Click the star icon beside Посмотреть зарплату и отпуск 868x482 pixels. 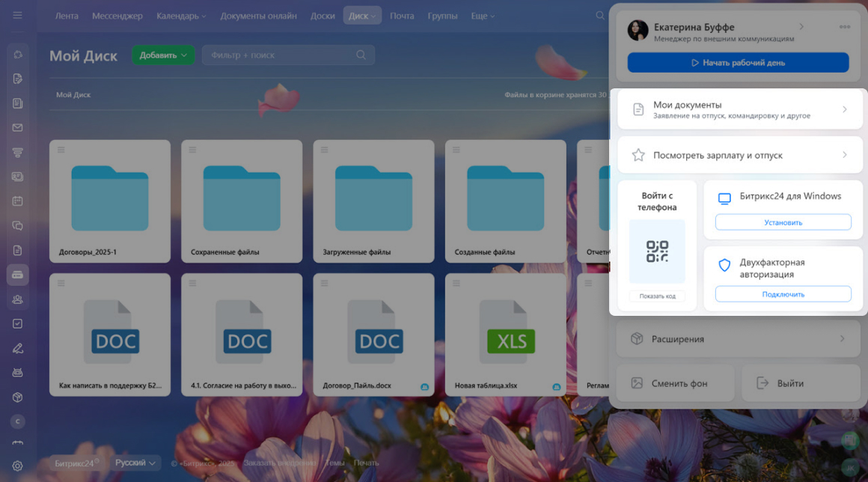(x=638, y=155)
